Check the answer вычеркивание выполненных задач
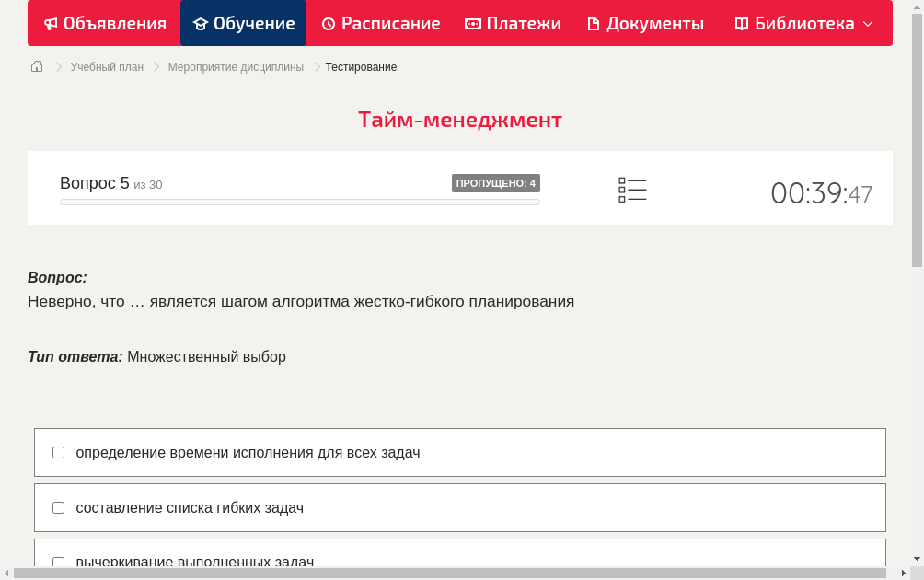 58,562
